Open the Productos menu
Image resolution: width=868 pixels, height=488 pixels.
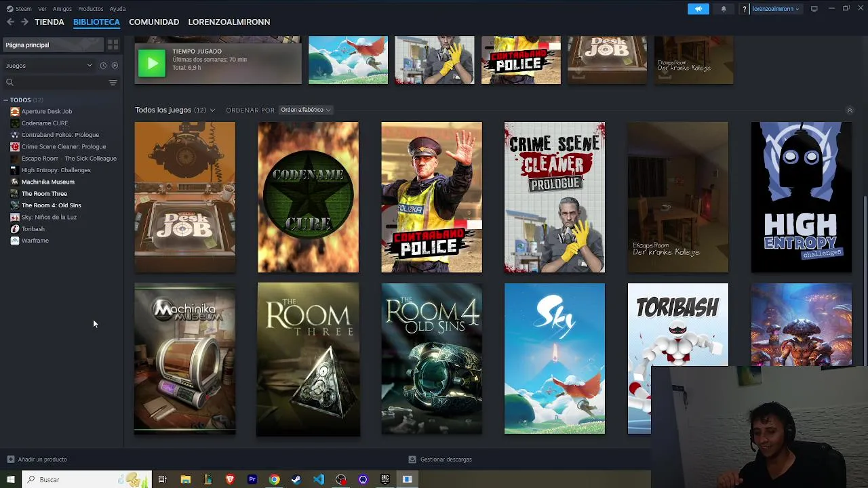tap(91, 9)
